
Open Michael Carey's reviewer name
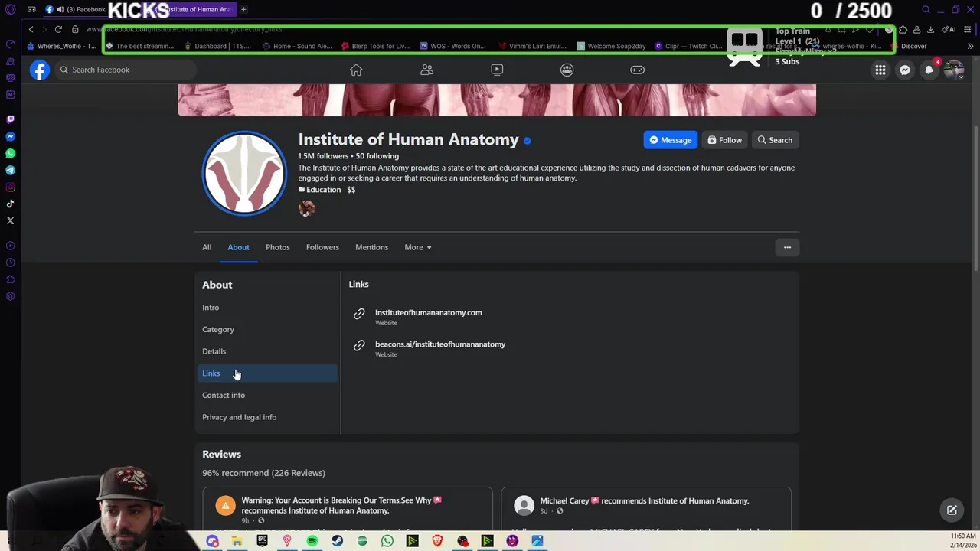coord(565,500)
